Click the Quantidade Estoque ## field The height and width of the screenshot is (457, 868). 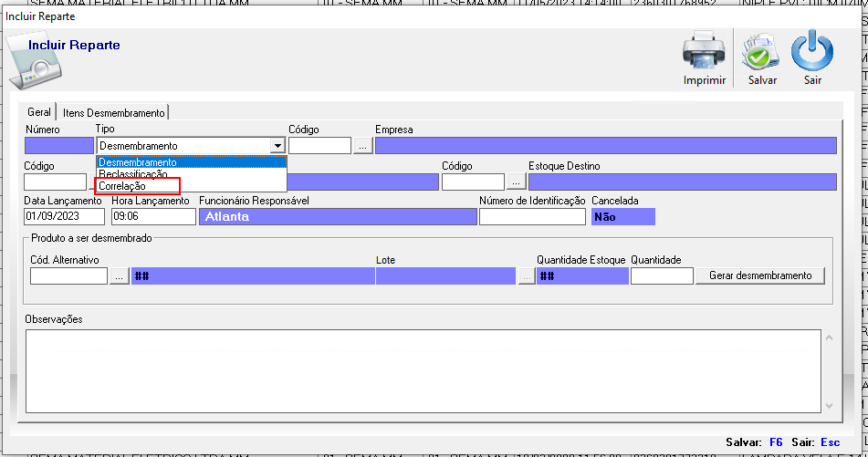click(582, 275)
